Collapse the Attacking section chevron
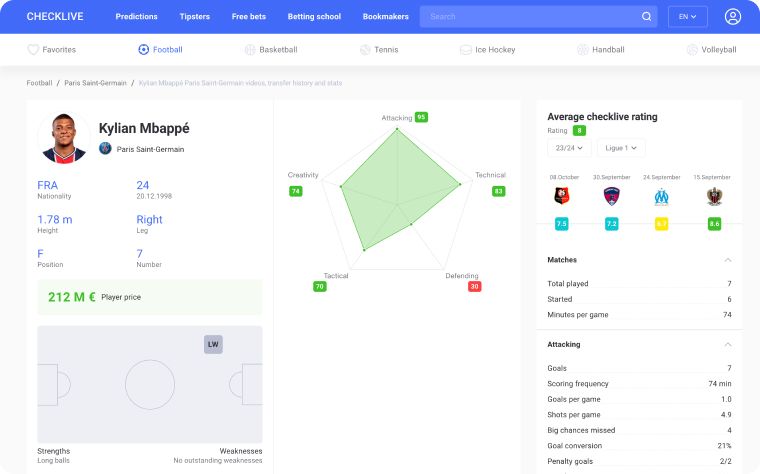The width and height of the screenshot is (760, 474). (728, 344)
